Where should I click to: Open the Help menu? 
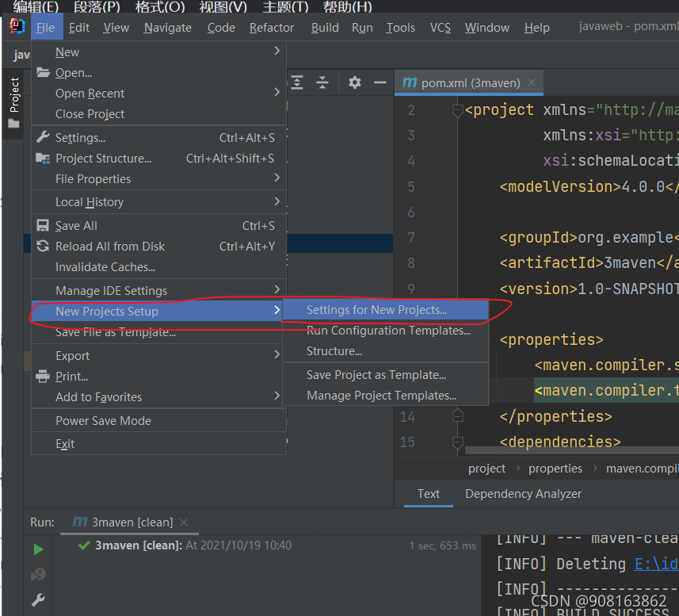537,27
